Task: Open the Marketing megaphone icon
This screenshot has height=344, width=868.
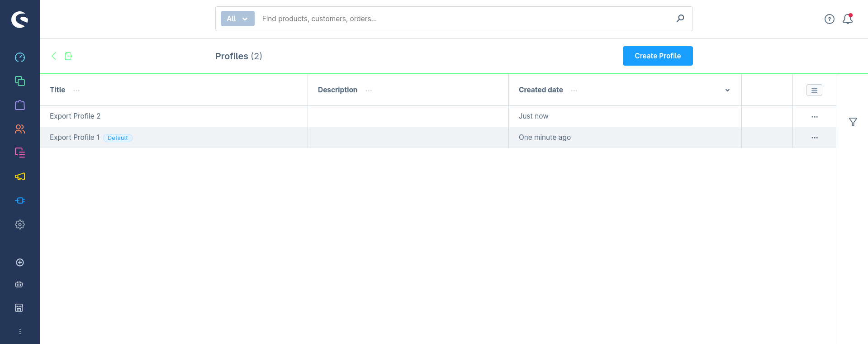Action: coord(20,177)
